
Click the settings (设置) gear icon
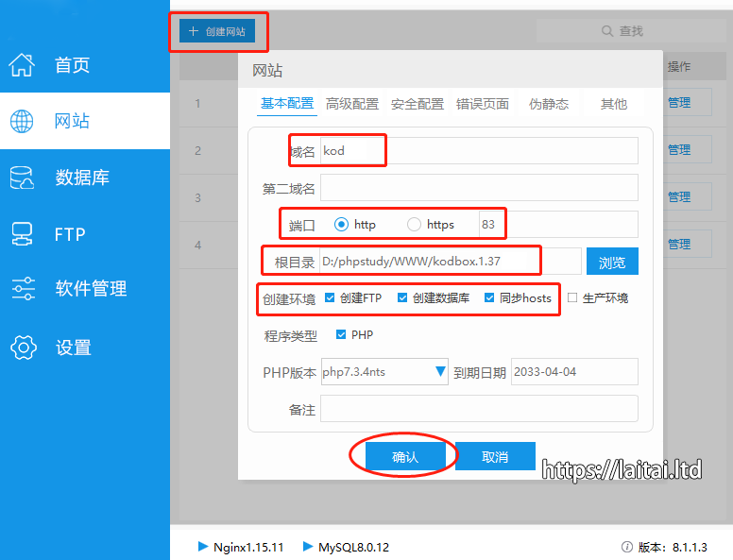tap(22, 347)
